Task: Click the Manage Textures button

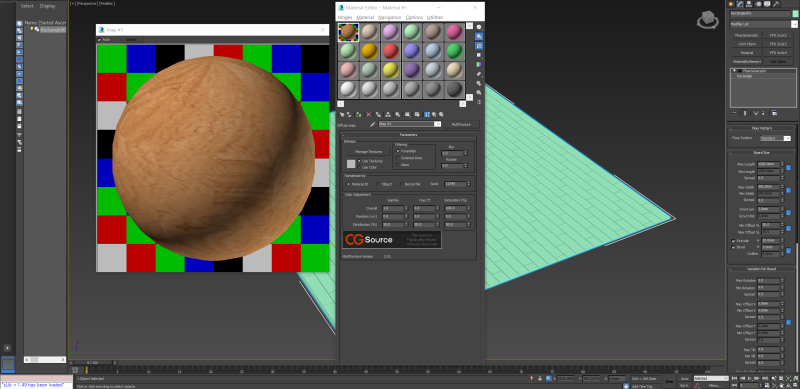Action: click(x=368, y=152)
